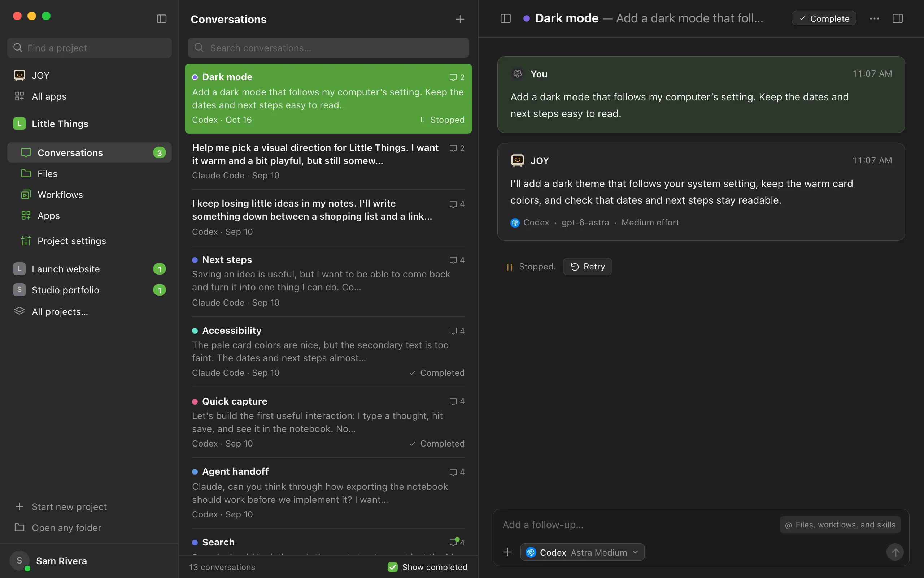Focus the Add a follow-up input field
The width and height of the screenshot is (924, 578).
point(638,525)
